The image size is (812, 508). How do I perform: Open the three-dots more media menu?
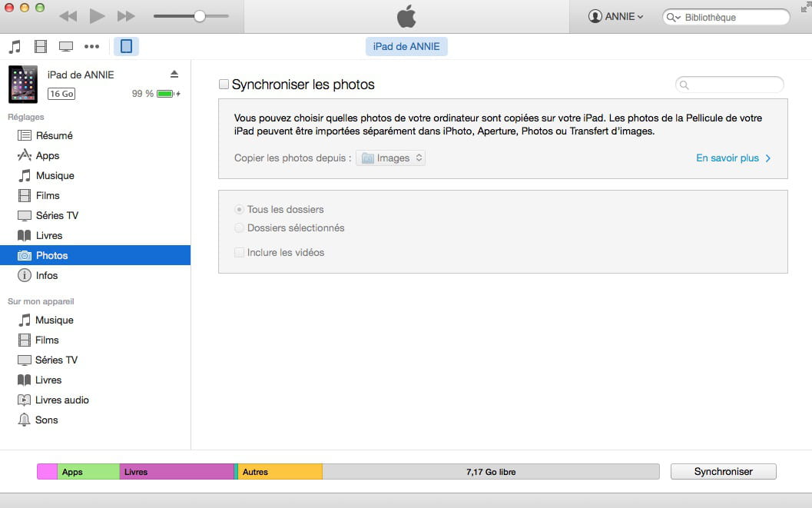[x=91, y=47]
